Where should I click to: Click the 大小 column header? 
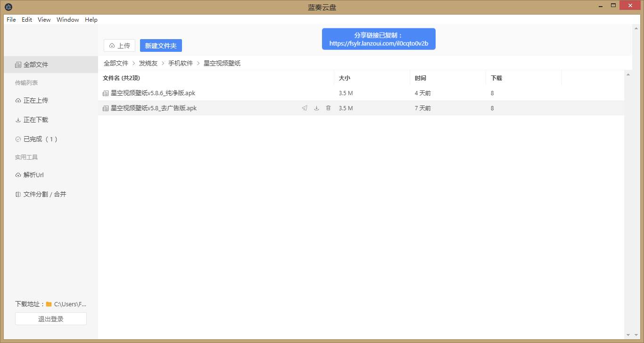[372, 78]
